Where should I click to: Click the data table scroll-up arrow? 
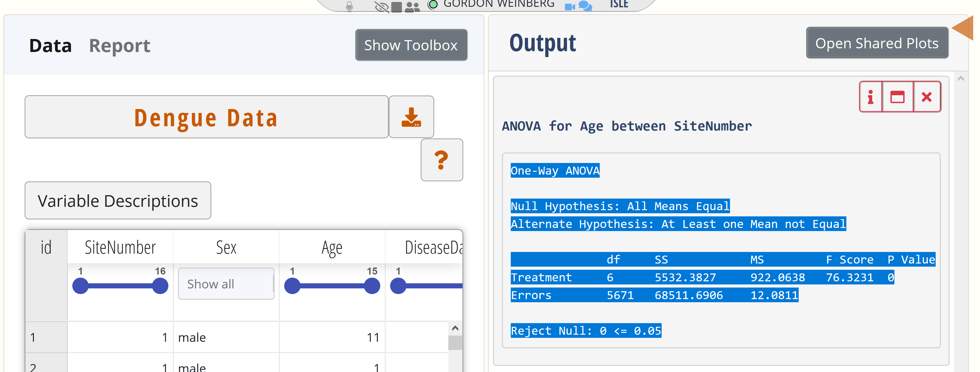coord(455,328)
